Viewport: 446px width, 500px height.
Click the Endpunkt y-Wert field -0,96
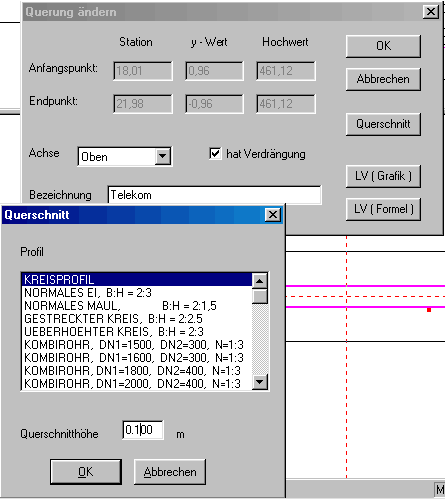coord(214,104)
